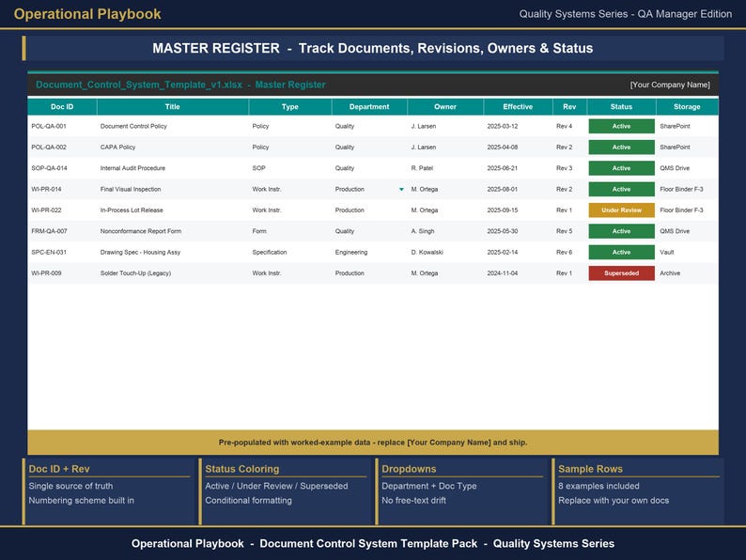Click the MASTER REGISTER heading banner

(373, 48)
